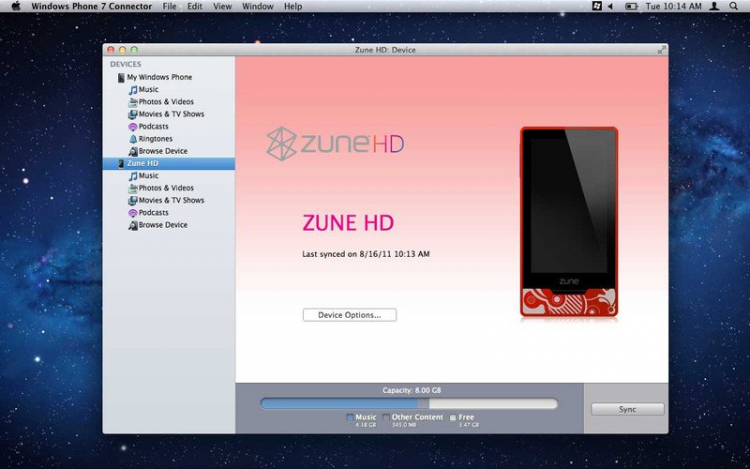Viewport: 750px width, 469px height.
Task: Click the 'Capacity: 8.00 GB' label
Action: (x=411, y=390)
